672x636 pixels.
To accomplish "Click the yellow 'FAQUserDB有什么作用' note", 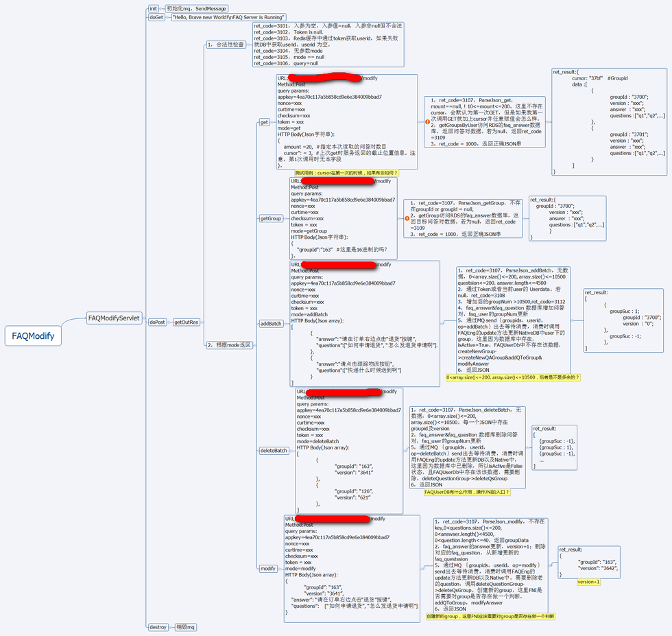I will point(467,492).
